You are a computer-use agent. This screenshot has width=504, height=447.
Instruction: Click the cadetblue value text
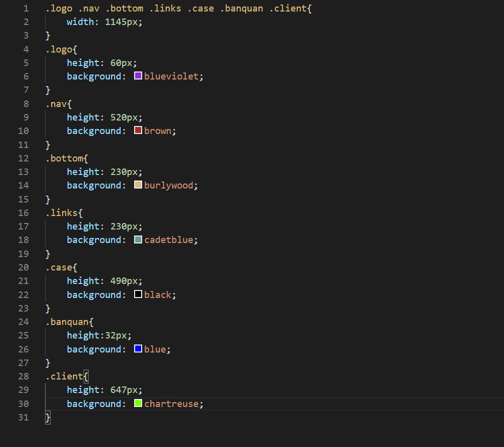point(169,240)
